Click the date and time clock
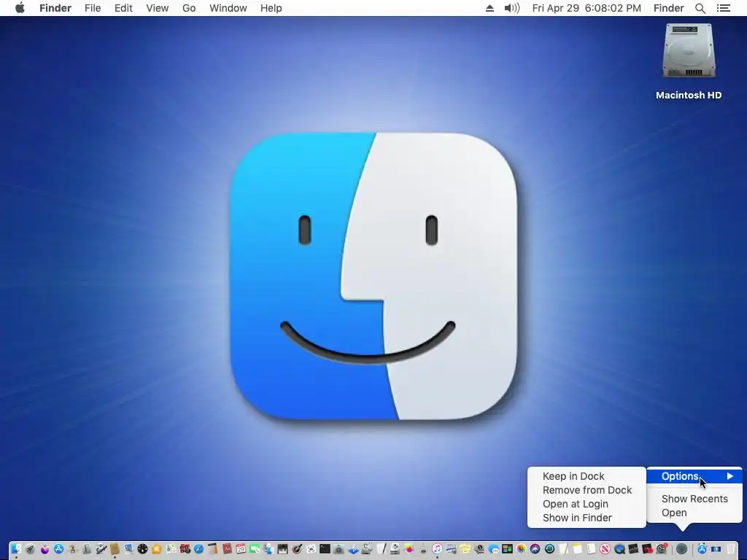The image size is (747, 560). click(587, 8)
